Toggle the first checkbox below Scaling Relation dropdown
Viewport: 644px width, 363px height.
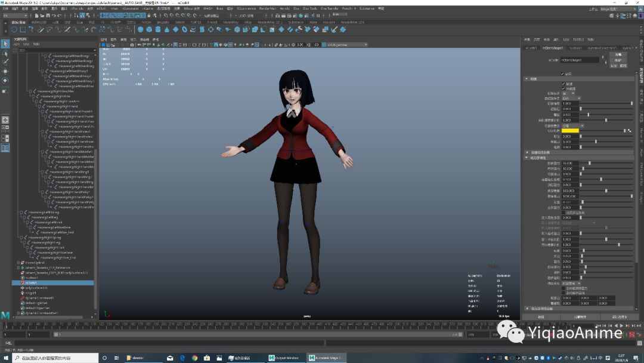563,288
